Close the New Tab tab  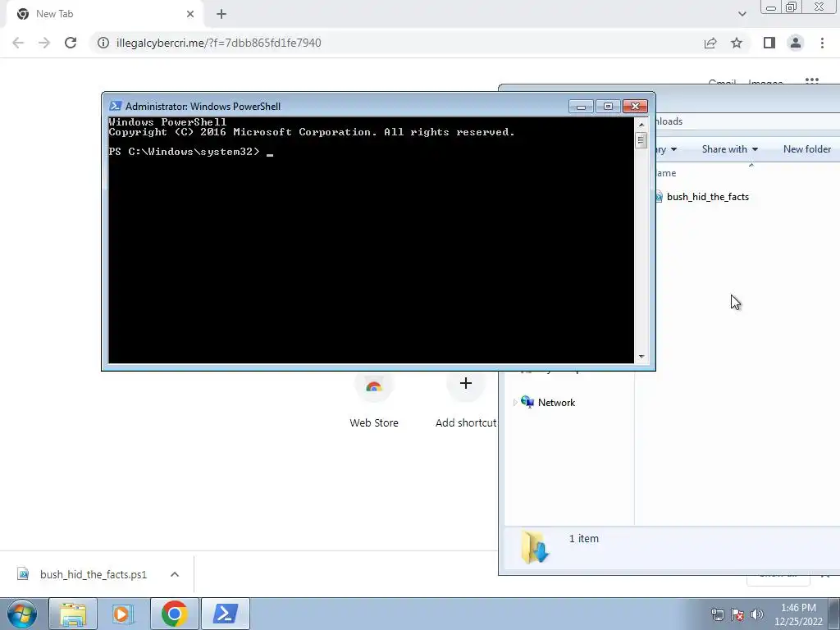tap(190, 14)
